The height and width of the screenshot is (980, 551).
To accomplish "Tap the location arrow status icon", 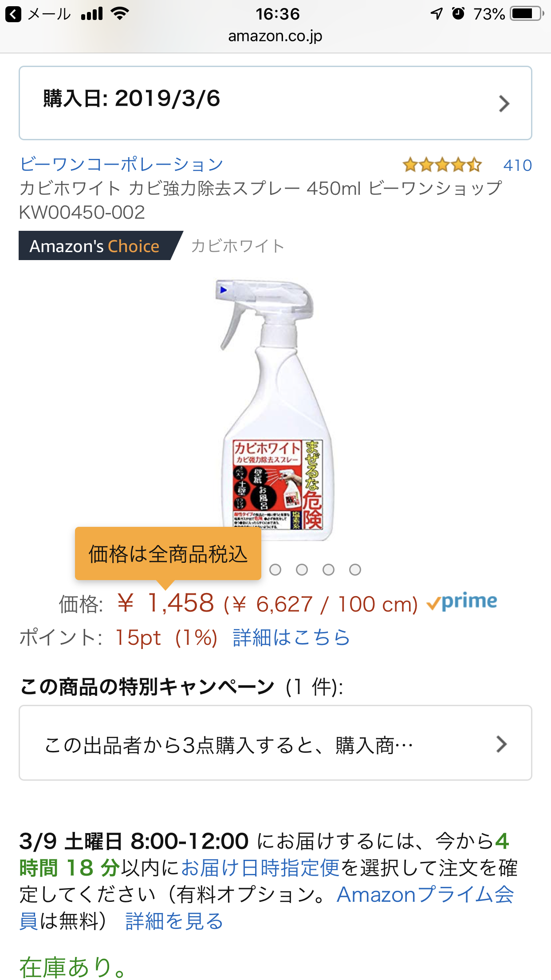I will point(437,14).
